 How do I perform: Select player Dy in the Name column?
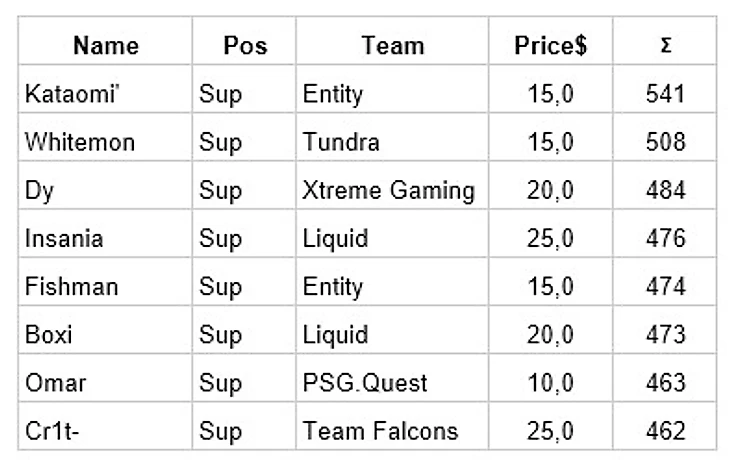click(40, 190)
